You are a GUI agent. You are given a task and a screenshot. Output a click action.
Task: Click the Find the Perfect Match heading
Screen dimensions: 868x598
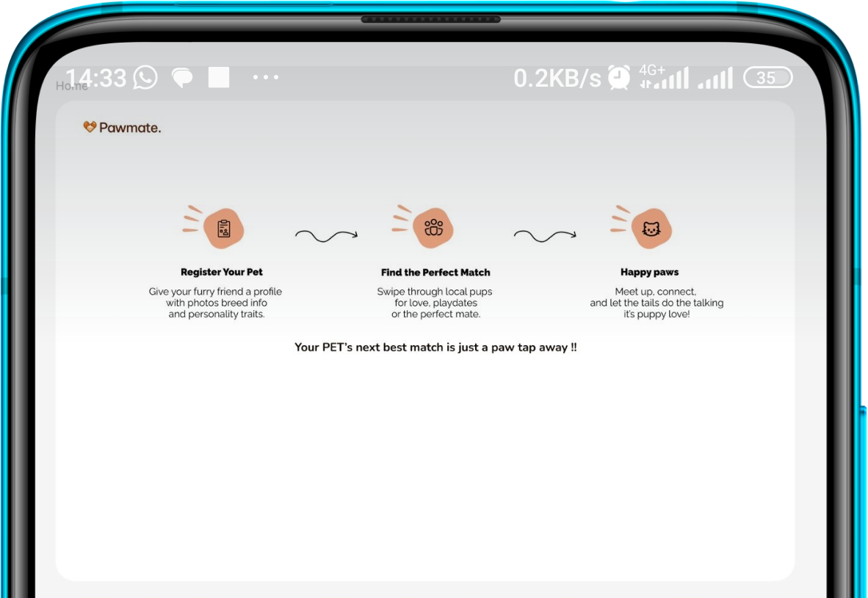pyautogui.click(x=435, y=273)
